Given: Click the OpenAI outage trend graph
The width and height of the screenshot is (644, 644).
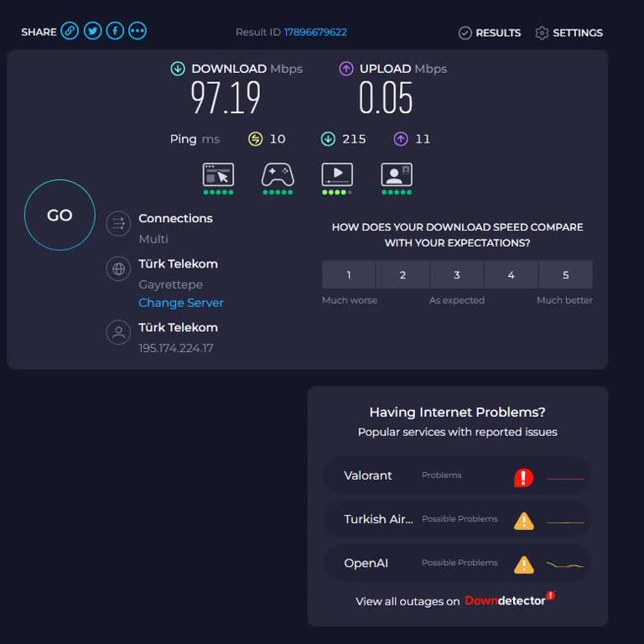Looking at the screenshot, I should 565,565.
